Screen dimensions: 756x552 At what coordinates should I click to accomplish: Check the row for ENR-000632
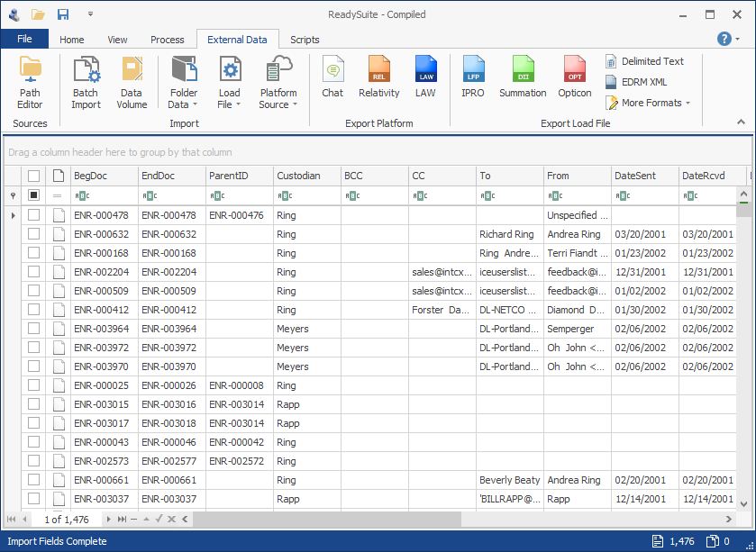33,233
